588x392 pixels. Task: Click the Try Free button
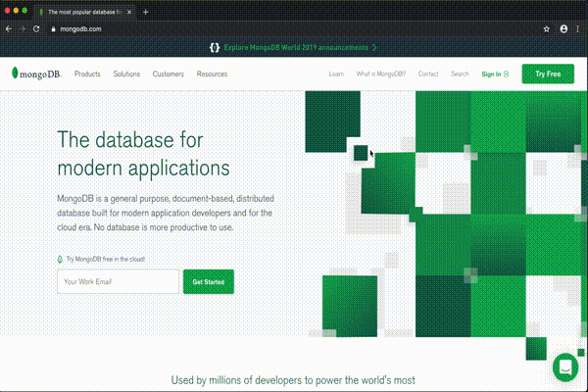[548, 73]
